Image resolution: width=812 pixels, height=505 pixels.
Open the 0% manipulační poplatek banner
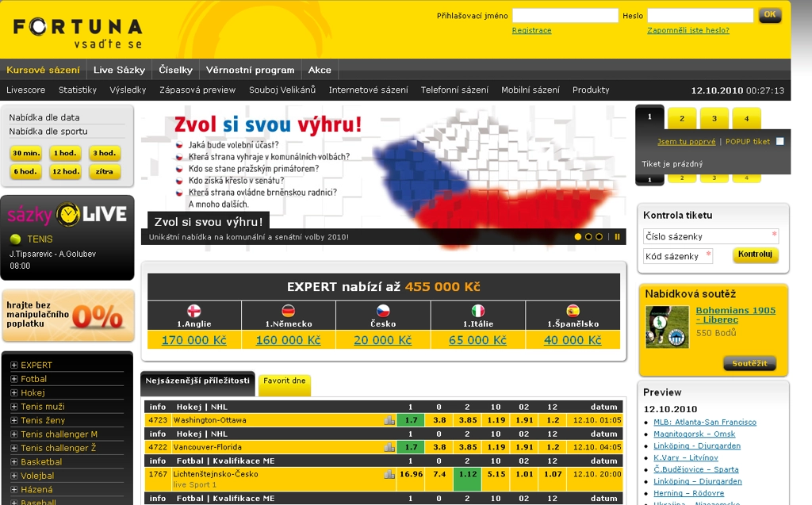click(68, 316)
